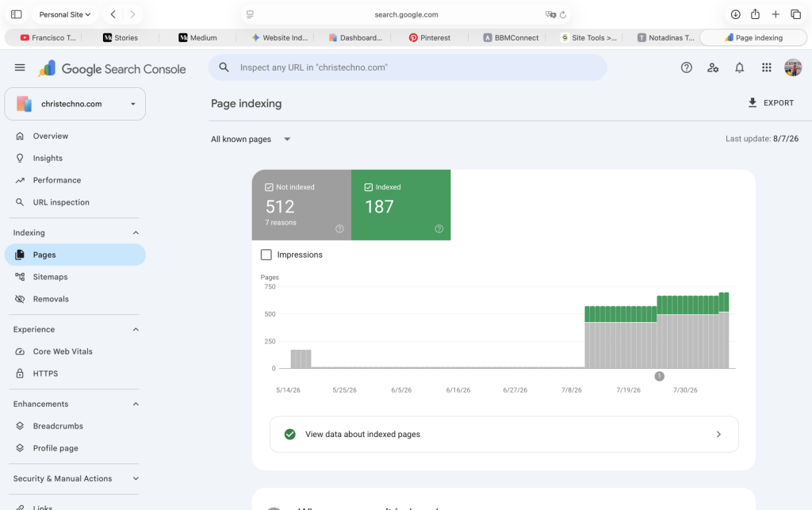
Task: Open the Removals tool
Action: pos(75,299)
